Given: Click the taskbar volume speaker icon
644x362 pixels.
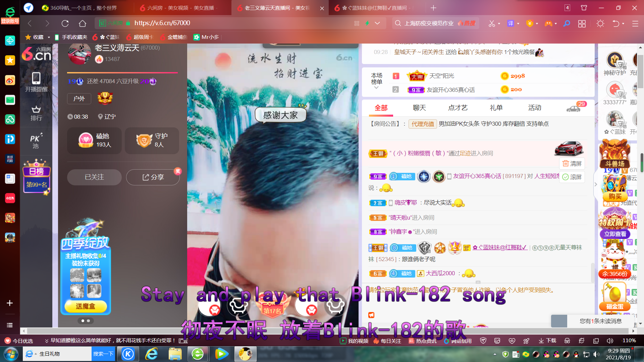Looking at the screenshot, I should point(596,354).
